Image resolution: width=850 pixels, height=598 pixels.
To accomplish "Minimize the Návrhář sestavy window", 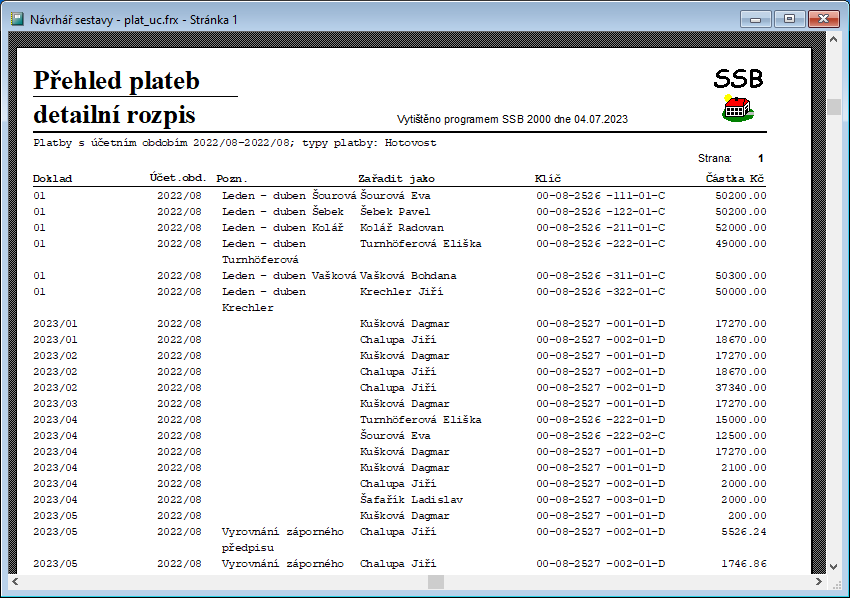I will coord(760,19).
